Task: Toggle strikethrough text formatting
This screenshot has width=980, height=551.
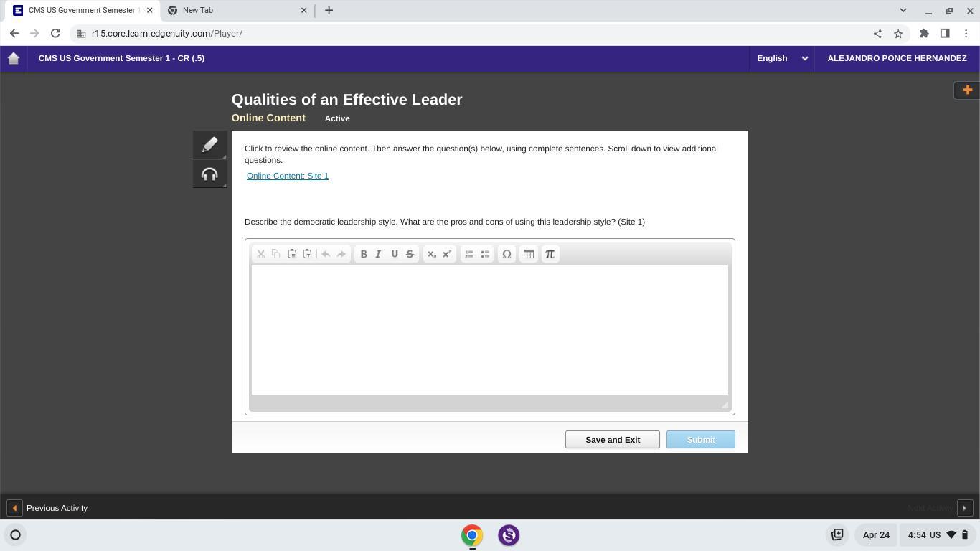Action: click(410, 254)
